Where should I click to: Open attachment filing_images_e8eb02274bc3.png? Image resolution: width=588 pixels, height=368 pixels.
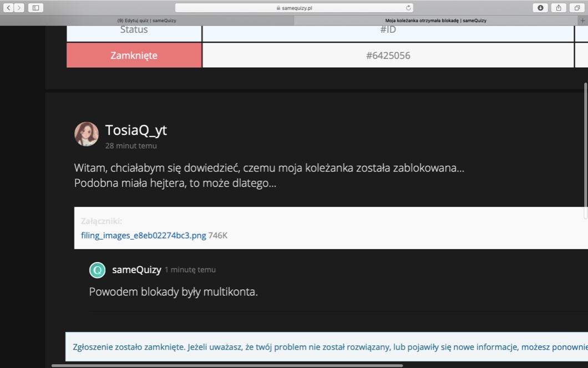coord(144,235)
